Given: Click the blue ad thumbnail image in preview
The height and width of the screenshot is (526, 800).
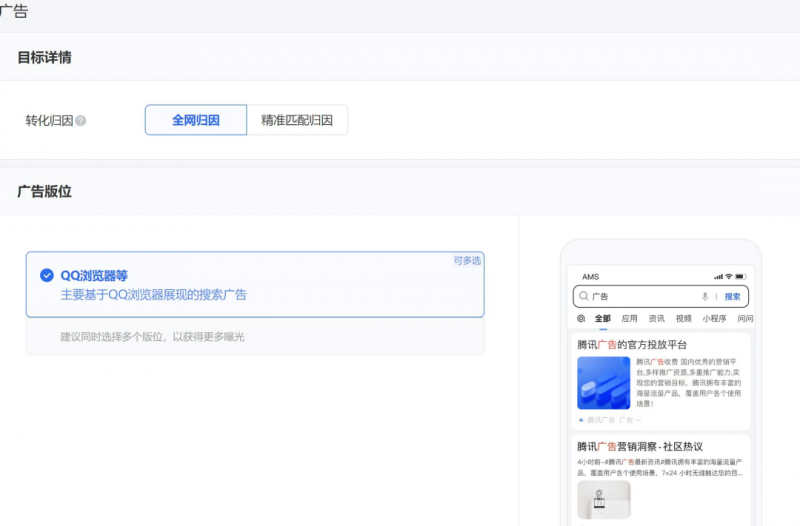Looking at the screenshot, I should 603,383.
